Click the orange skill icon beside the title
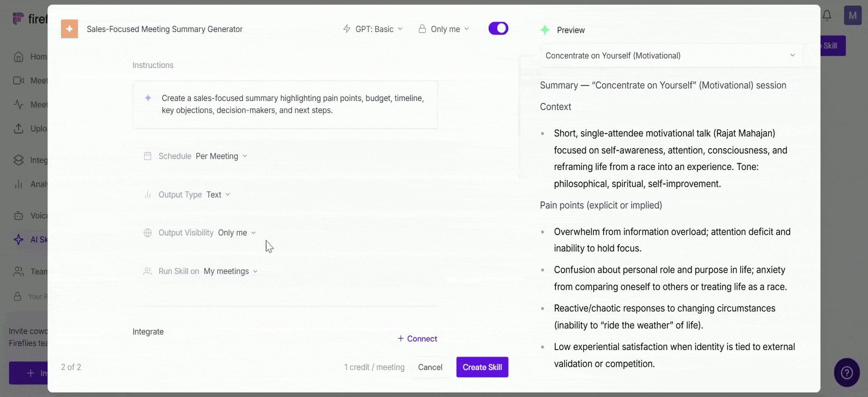 69,29
